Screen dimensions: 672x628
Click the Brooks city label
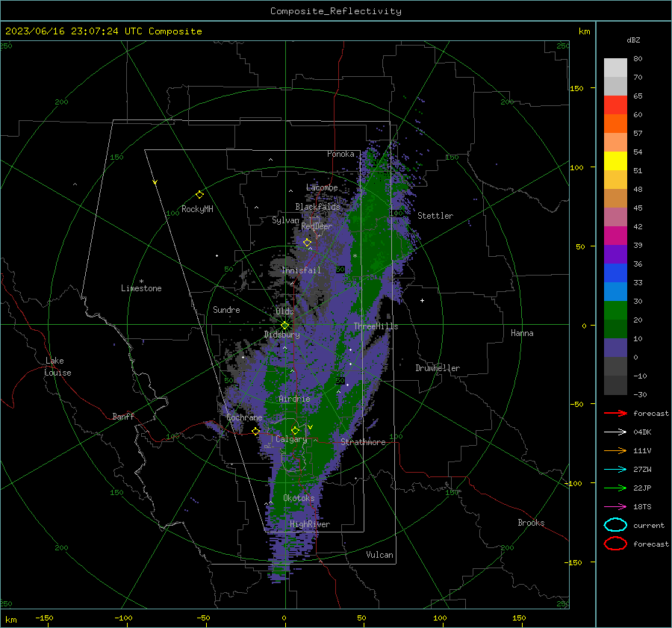click(531, 523)
